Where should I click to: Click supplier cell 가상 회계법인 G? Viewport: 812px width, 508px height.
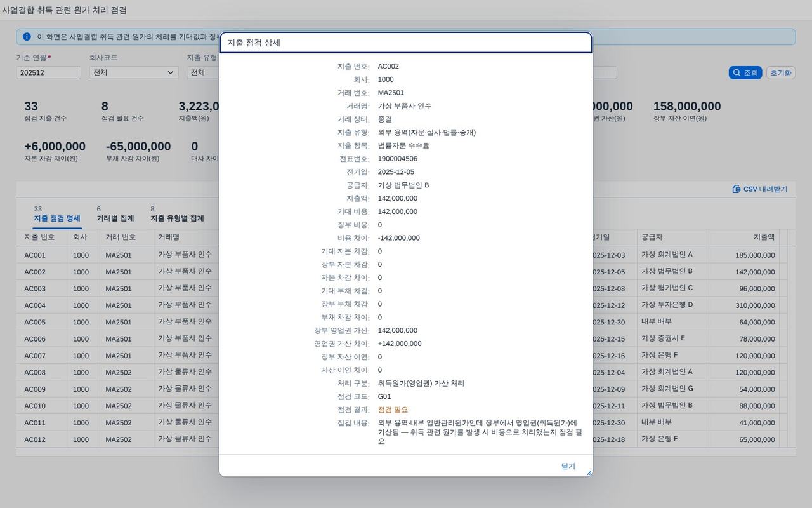(667, 389)
